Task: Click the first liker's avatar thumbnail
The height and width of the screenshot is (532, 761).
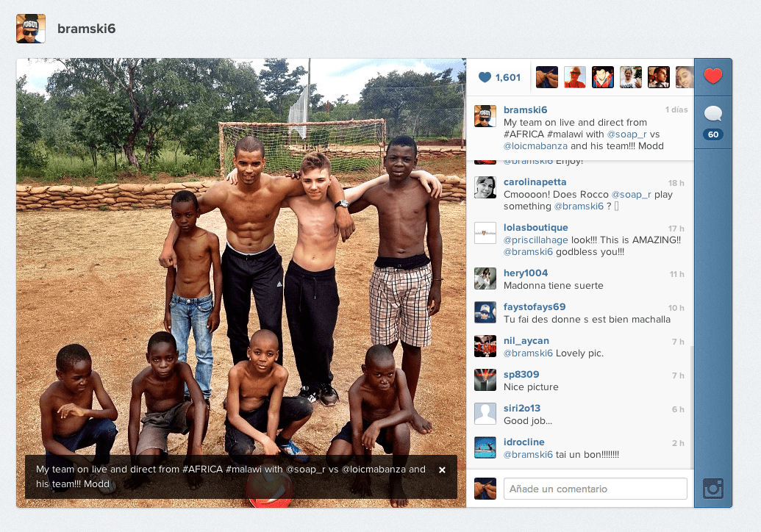Action: coord(547,77)
